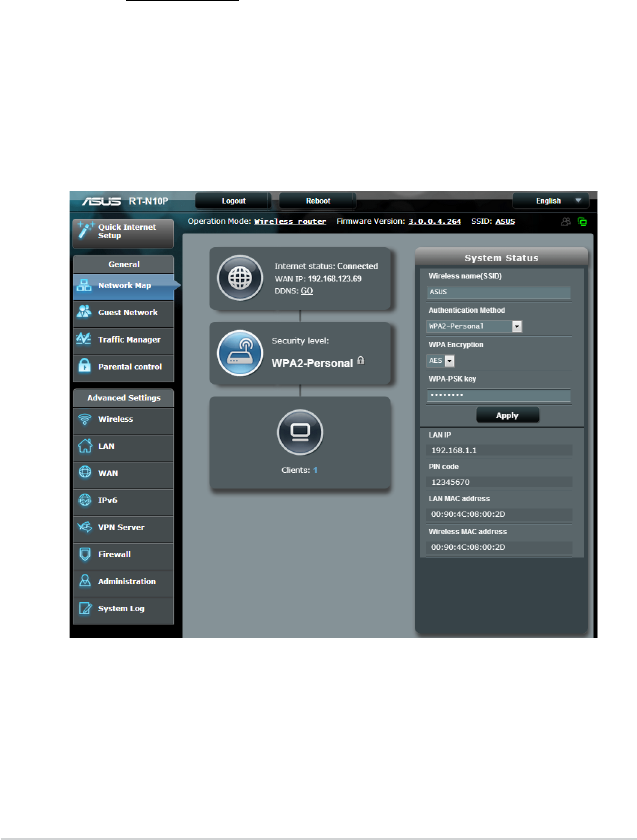Click the Quick Internet Setup wand icon
Screen dimensions: 637x840
coord(86,230)
